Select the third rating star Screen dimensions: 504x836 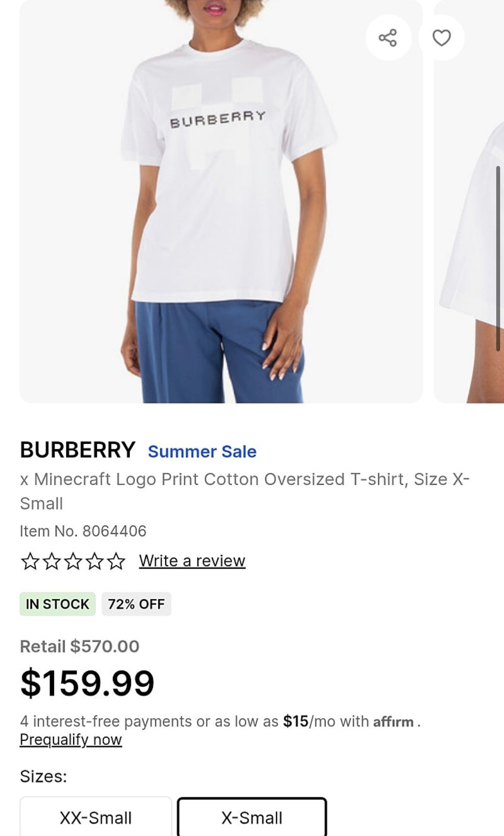click(x=73, y=561)
